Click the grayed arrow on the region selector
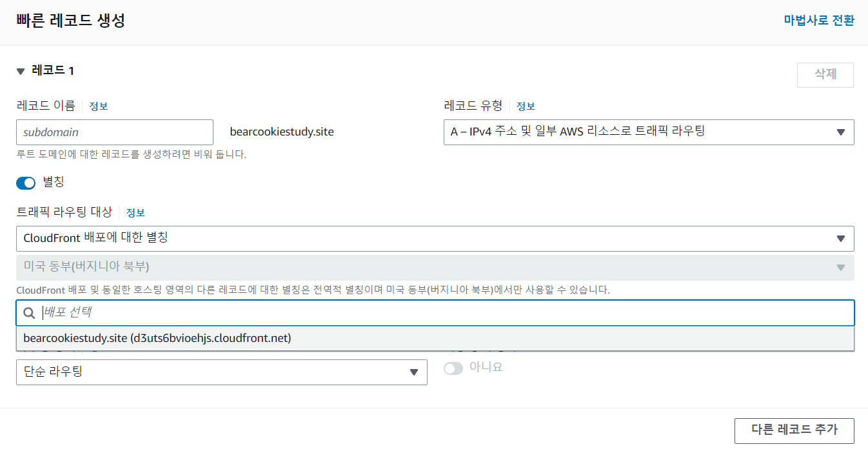The image size is (868, 451). (840, 267)
